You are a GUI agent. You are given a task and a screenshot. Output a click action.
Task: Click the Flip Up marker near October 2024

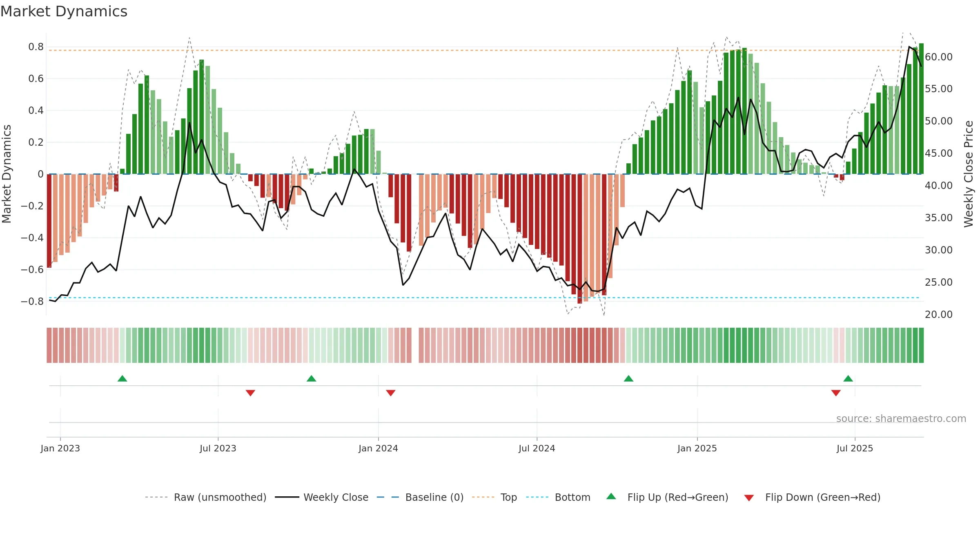tap(628, 378)
